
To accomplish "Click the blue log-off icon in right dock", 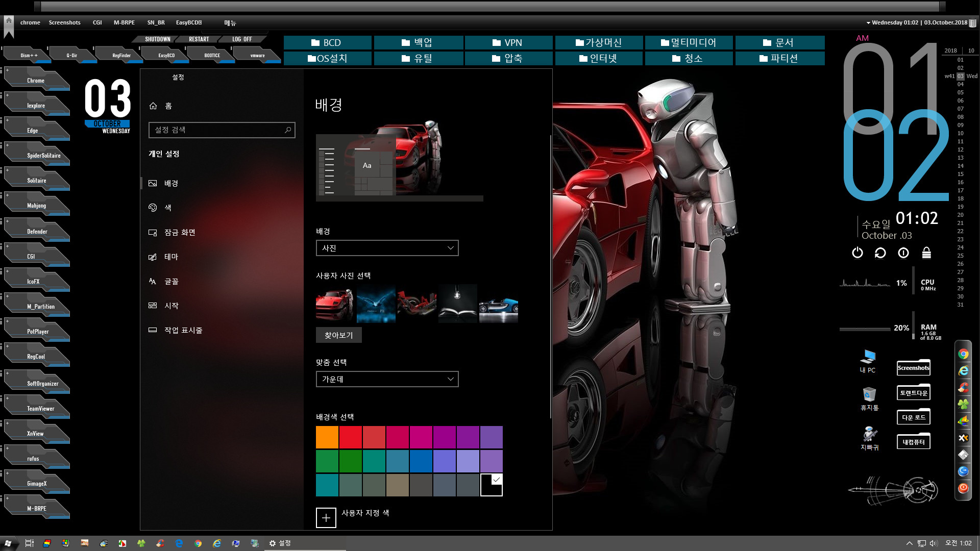I will 963,471.
